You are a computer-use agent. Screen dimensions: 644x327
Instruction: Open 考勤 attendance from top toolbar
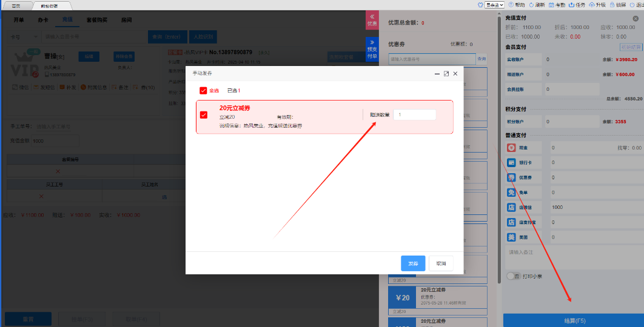[x=552, y=4]
